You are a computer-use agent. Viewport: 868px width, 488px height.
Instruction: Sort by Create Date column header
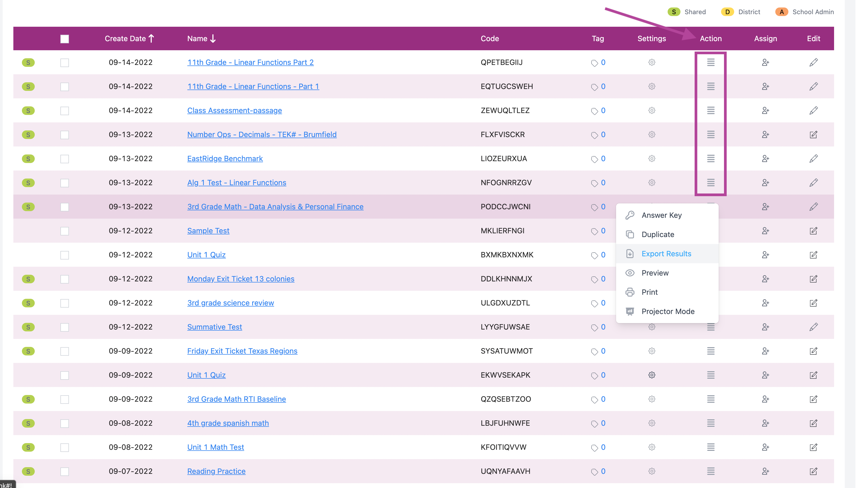(x=129, y=38)
